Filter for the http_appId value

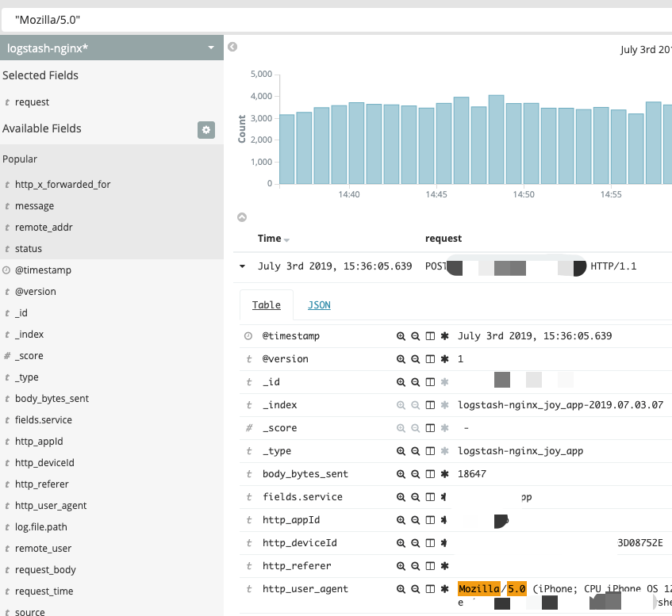pyautogui.click(x=401, y=520)
